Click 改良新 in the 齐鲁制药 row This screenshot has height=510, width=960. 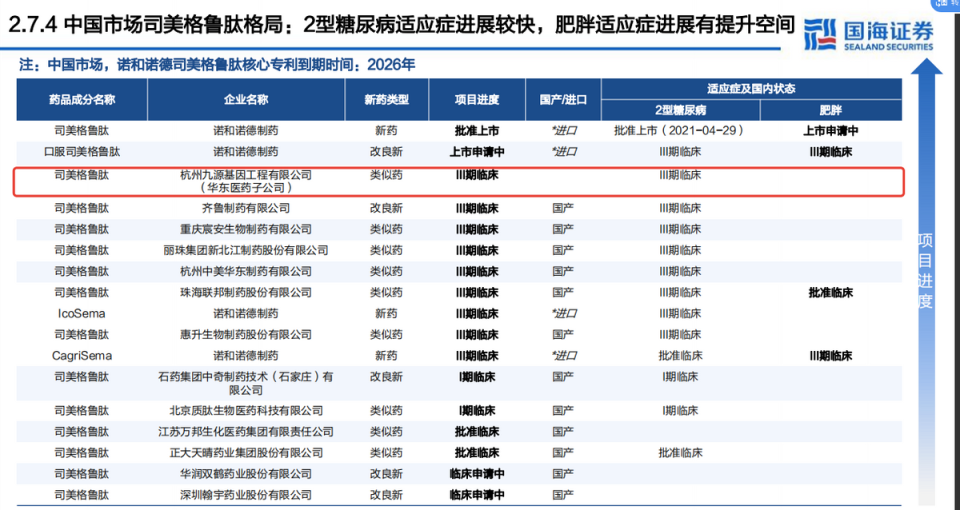pos(386,208)
